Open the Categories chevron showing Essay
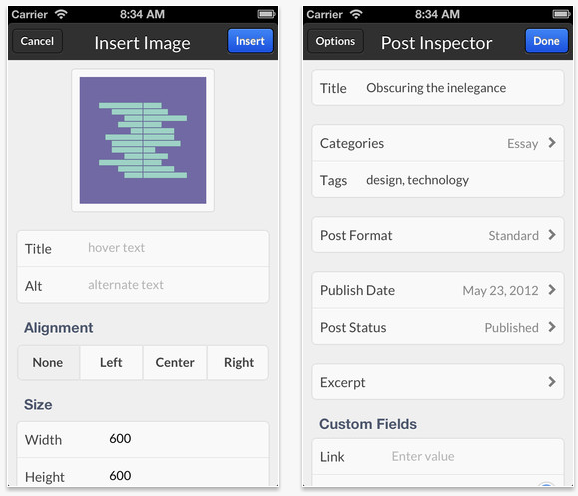This screenshot has height=496, width=578. tap(552, 143)
